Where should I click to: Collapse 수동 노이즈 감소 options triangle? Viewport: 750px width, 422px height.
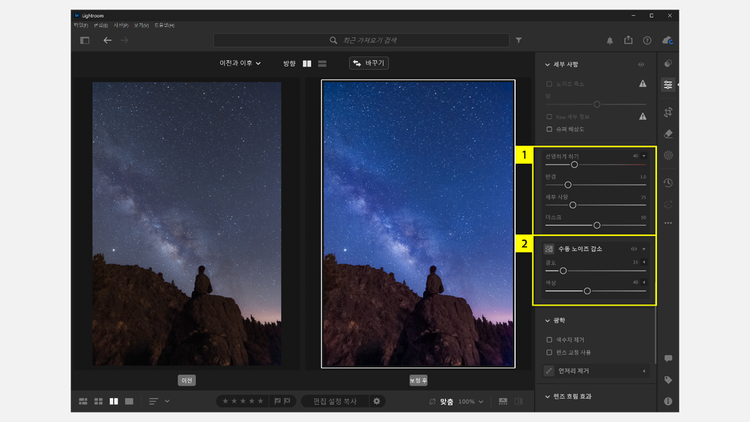pos(644,249)
